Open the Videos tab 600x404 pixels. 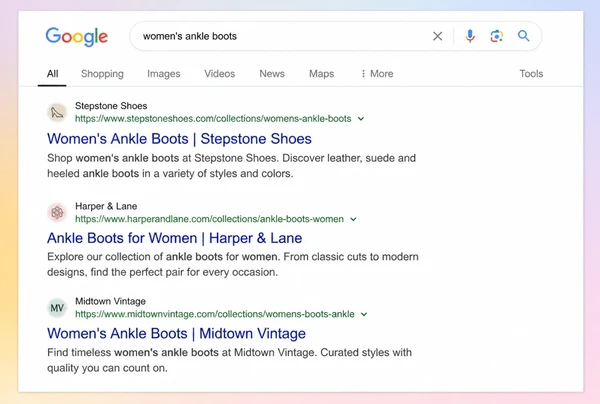click(x=220, y=74)
